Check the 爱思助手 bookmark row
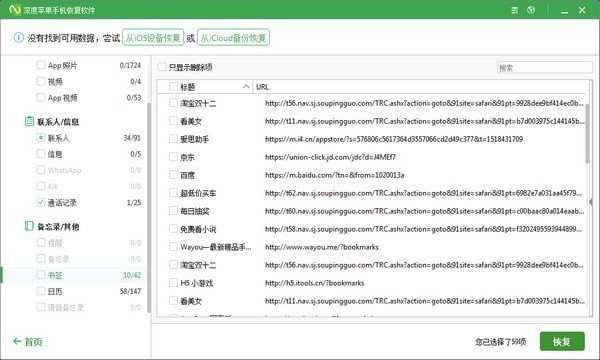Screen dimensions: 600x360 [173, 138]
